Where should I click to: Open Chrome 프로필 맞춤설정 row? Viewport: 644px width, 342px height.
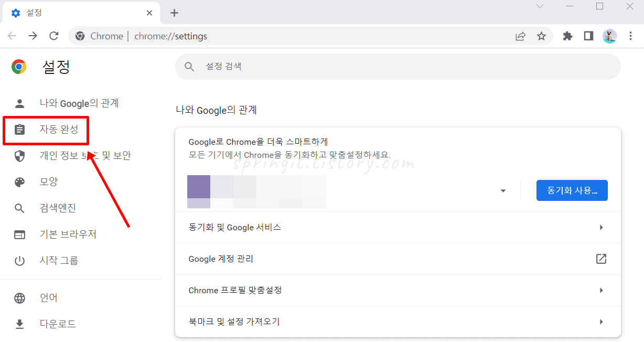[398, 291]
